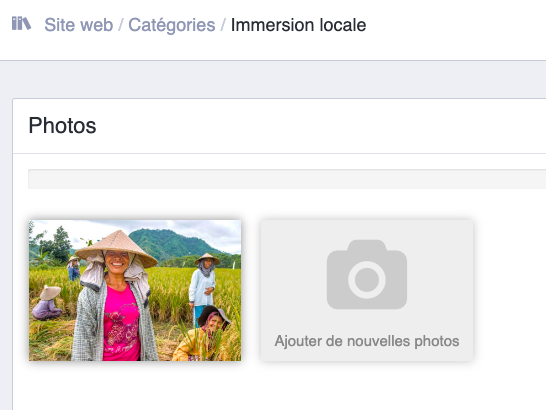Click the standing woman in light blue
Viewport: 546px width, 410px height.
(x=204, y=287)
